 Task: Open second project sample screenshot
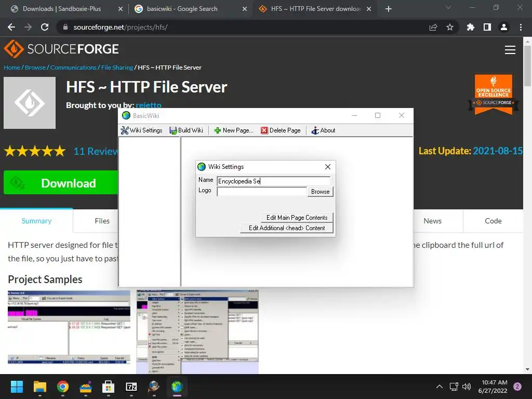click(x=197, y=332)
